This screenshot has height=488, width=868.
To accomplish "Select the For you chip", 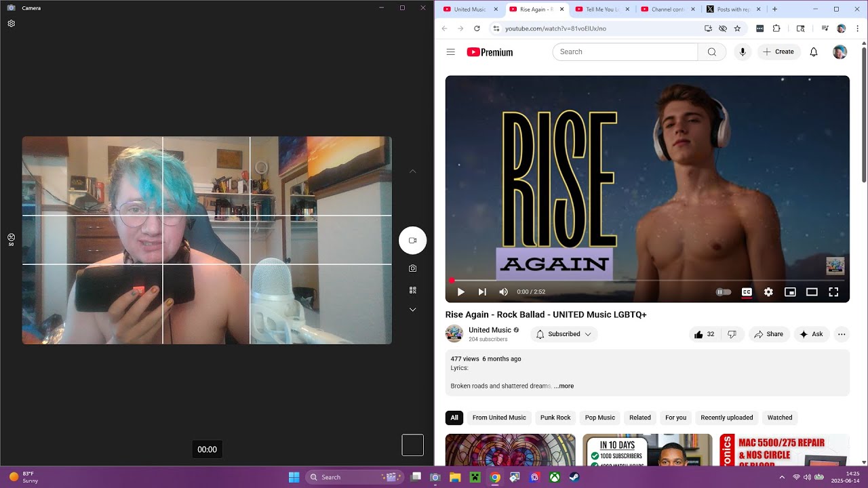I will (x=675, y=418).
